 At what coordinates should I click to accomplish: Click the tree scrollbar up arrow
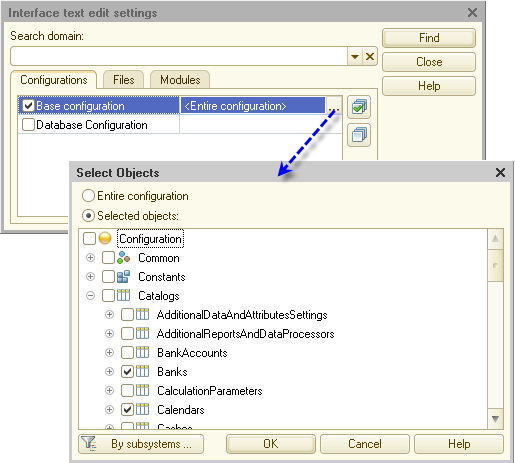pyautogui.click(x=495, y=239)
